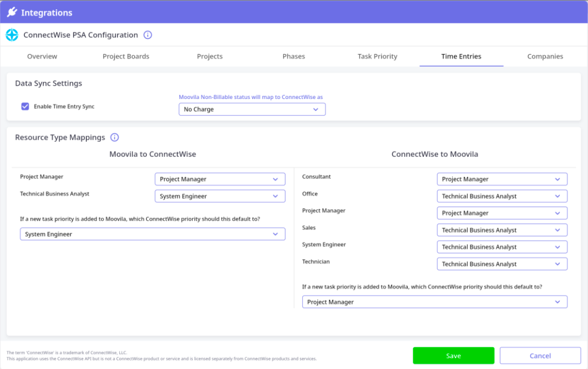Uncheck Enable Time Entry Sync checkbox

[25, 107]
